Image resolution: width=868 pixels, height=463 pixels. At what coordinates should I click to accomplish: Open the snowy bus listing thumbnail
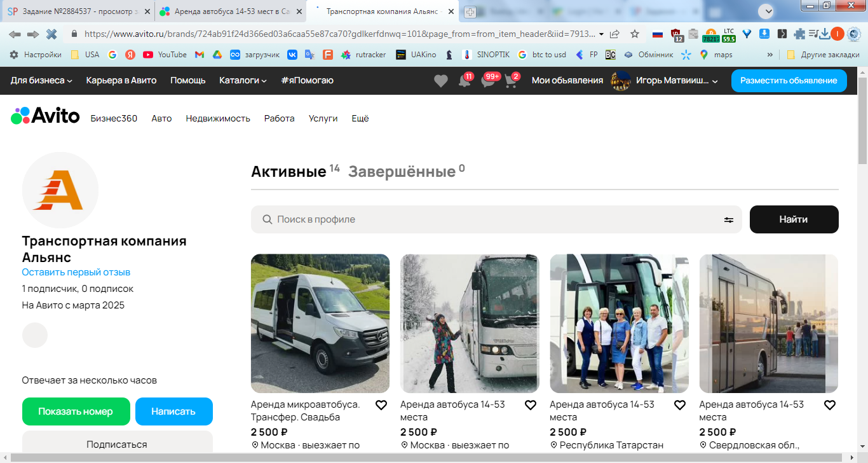[x=470, y=324]
